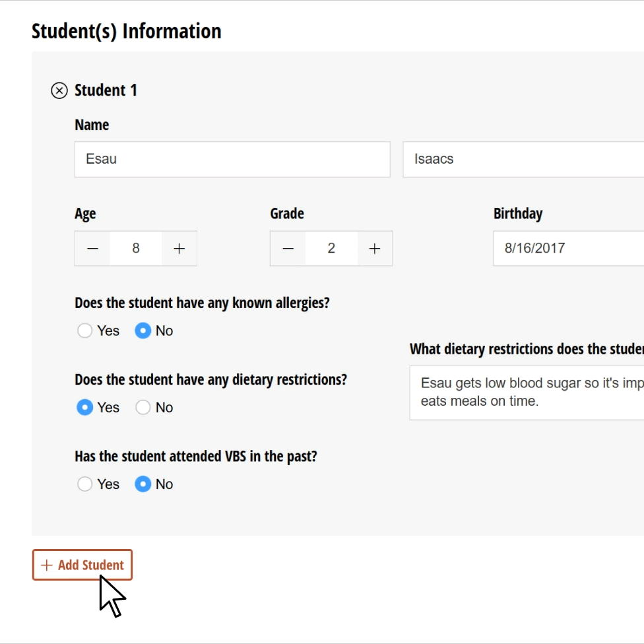Select Yes for dietary restrictions

[84, 407]
